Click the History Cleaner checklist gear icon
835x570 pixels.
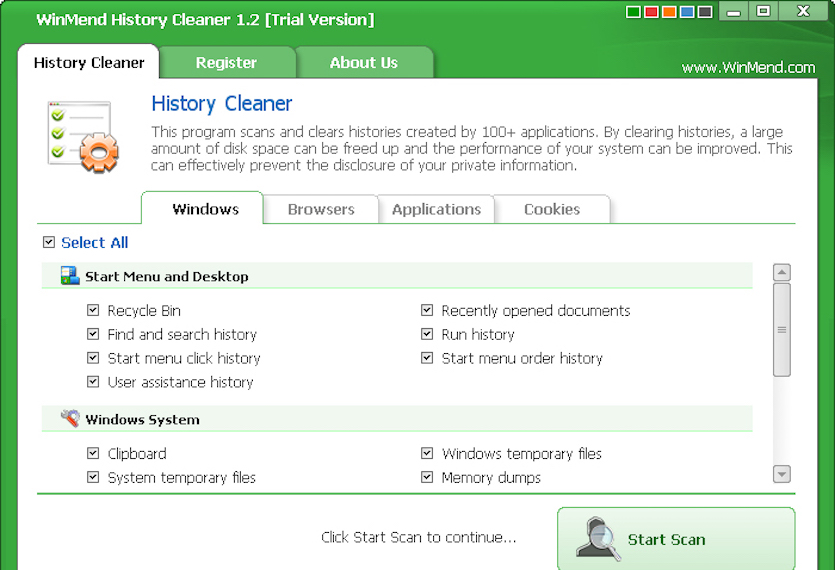pyautogui.click(x=83, y=137)
